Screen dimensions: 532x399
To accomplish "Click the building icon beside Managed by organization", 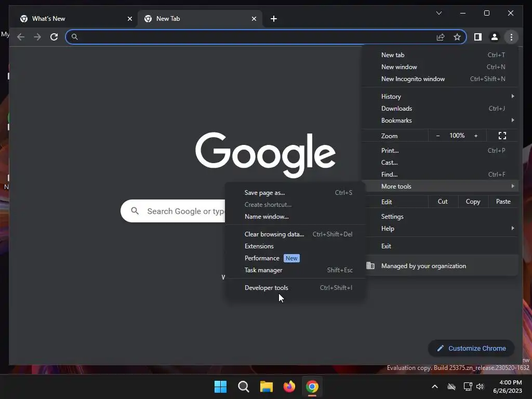I will [370, 265].
